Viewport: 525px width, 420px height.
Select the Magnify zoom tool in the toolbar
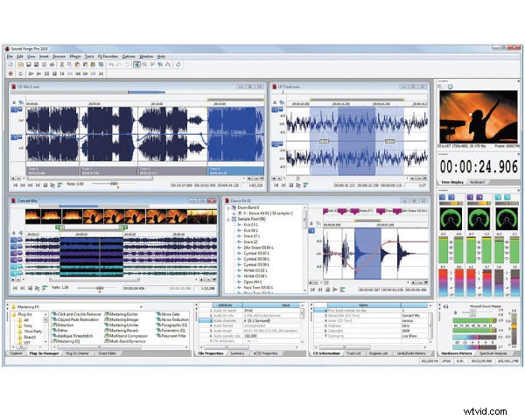coord(144,64)
